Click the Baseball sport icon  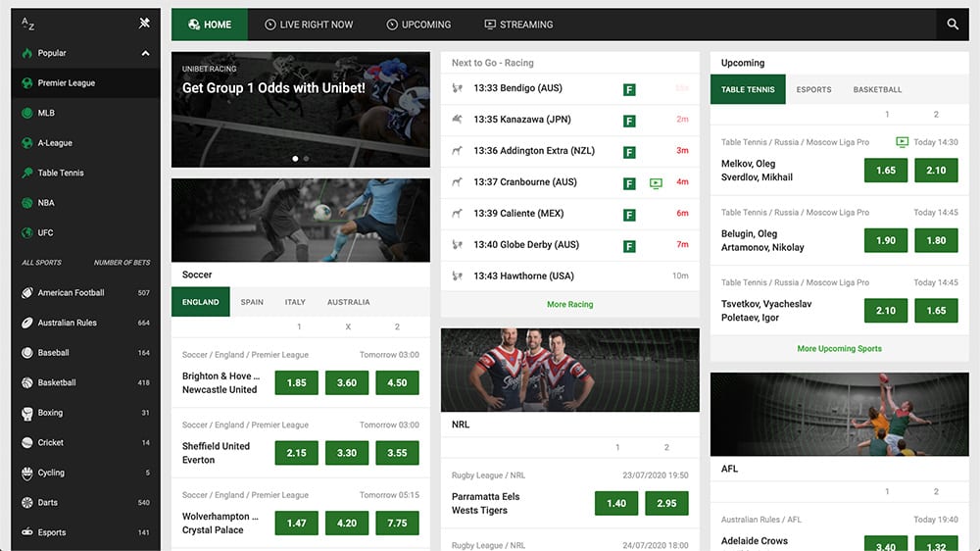tap(26, 353)
